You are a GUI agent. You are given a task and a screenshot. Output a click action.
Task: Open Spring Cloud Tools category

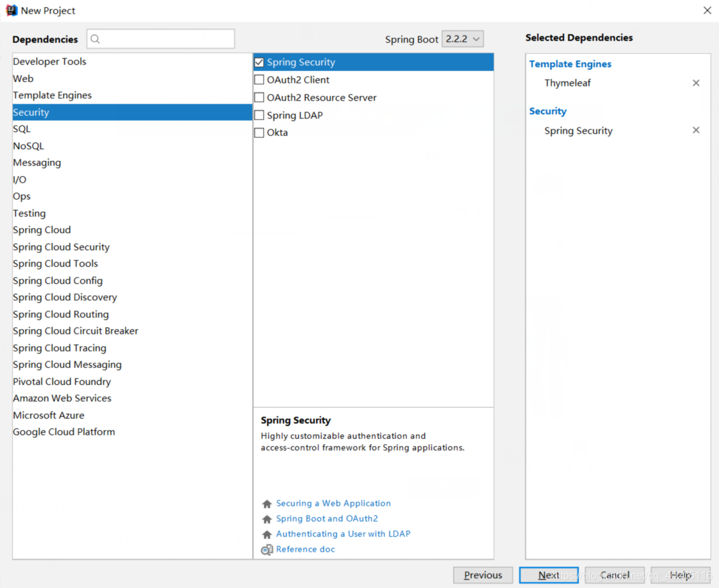tap(132, 263)
